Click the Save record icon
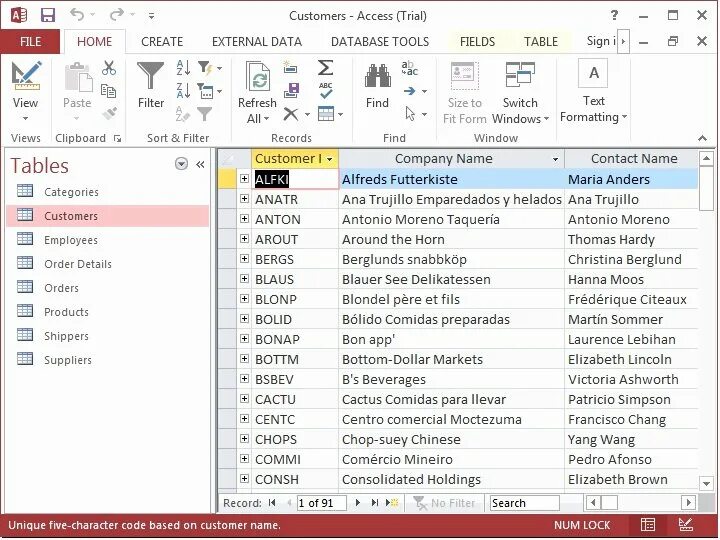 point(291,90)
